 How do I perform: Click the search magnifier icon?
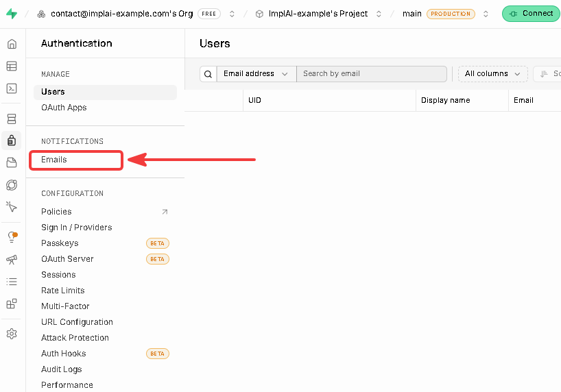(x=208, y=74)
